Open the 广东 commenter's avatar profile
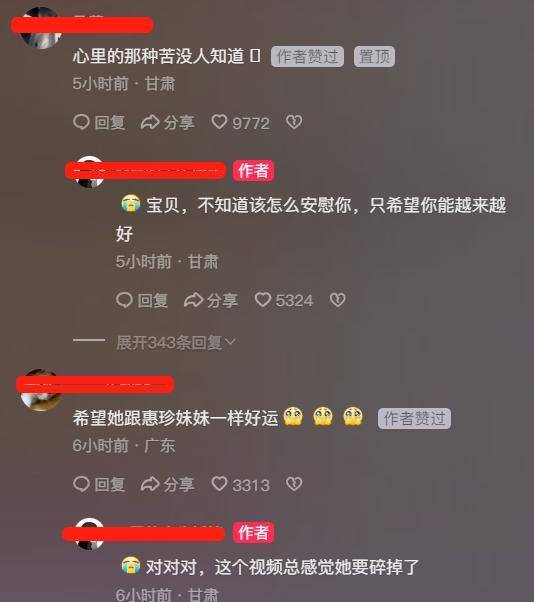The height and width of the screenshot is (602, 534). tap(41, 390)
